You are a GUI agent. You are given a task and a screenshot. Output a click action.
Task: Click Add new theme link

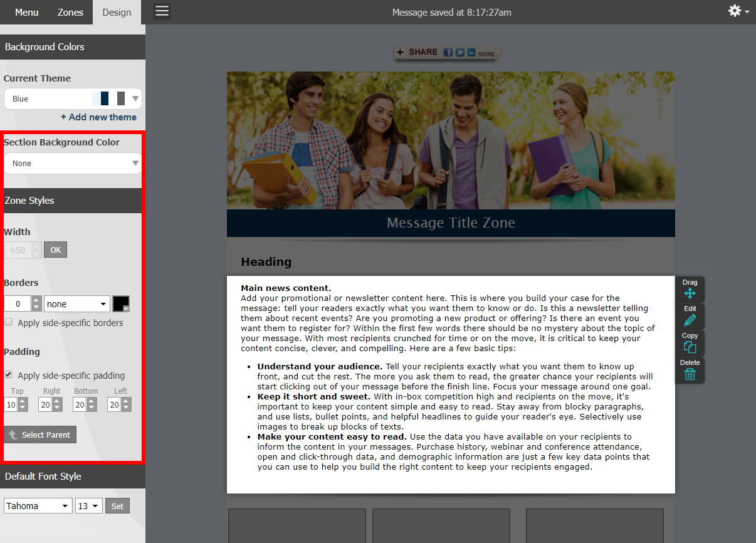pos(98,117)
